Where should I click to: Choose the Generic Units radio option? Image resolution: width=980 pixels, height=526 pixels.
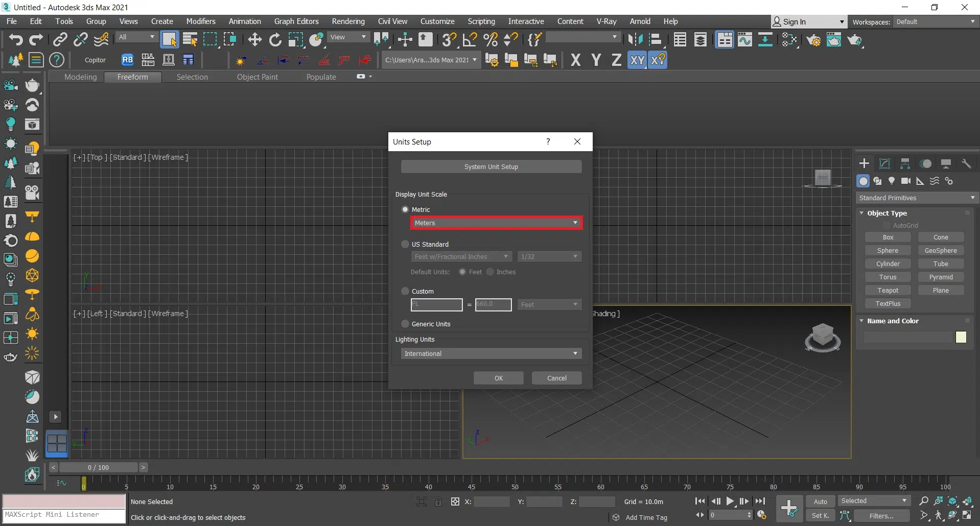coord(405,324)
